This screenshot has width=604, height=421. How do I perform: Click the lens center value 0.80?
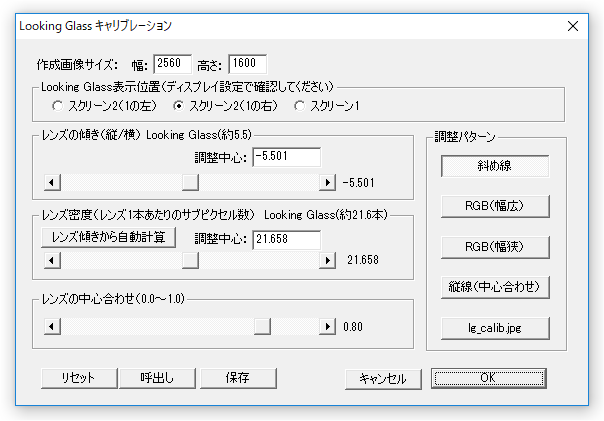tap(353, 327)
